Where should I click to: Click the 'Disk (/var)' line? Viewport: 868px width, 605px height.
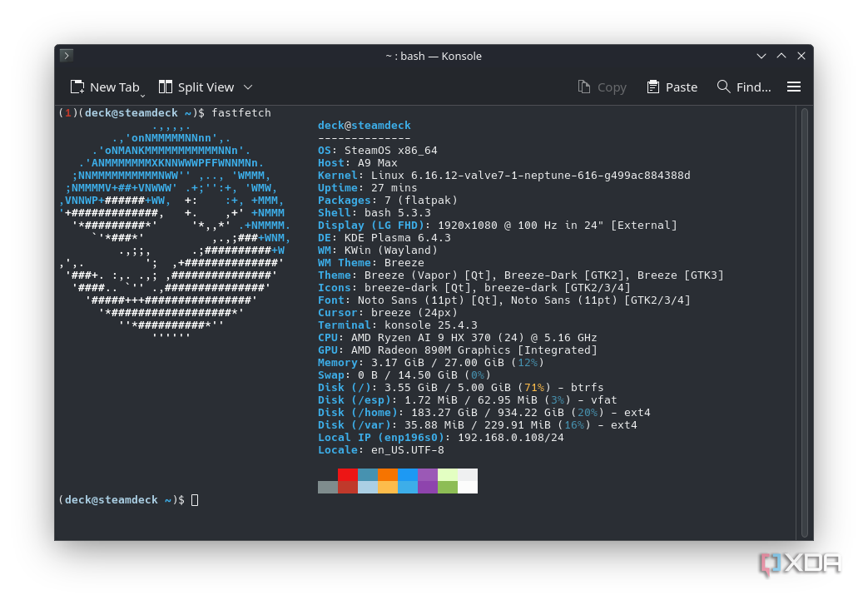coord(477,425)
